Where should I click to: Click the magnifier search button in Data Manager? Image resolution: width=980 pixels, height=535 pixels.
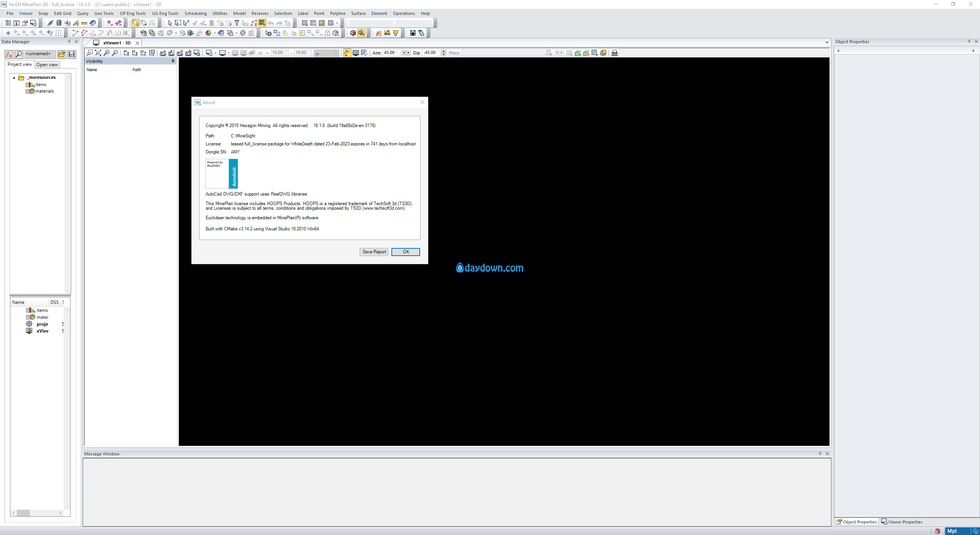(19, 54)
